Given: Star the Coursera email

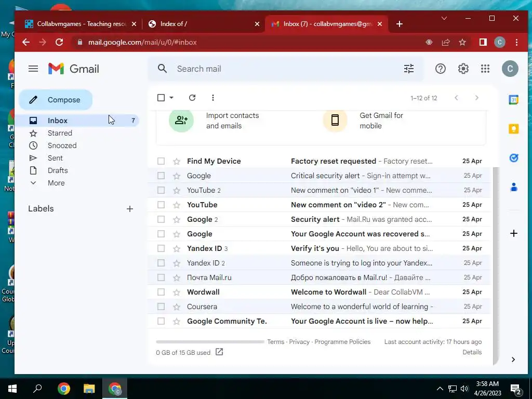Looking at the screenshot, I should [x=177, y=307].
